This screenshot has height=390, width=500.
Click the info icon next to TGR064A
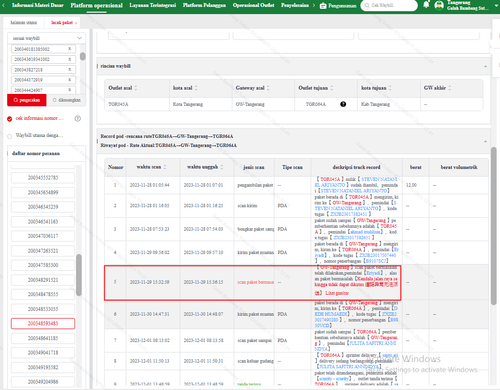343,104
